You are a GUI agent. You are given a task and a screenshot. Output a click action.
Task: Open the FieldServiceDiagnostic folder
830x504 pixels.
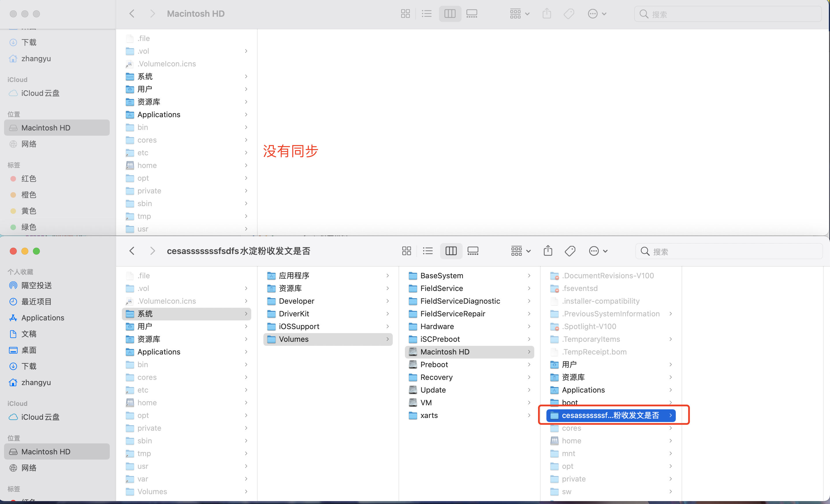point(460,301)
